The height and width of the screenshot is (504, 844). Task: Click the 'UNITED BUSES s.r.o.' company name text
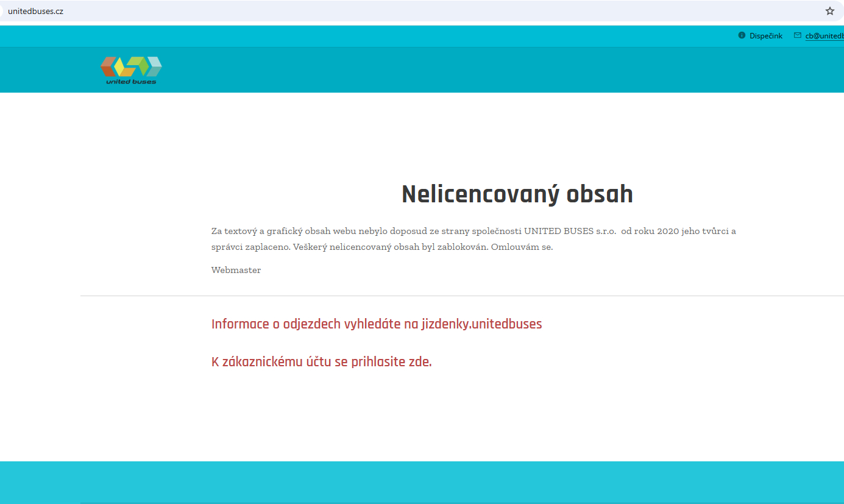[570, 231]
